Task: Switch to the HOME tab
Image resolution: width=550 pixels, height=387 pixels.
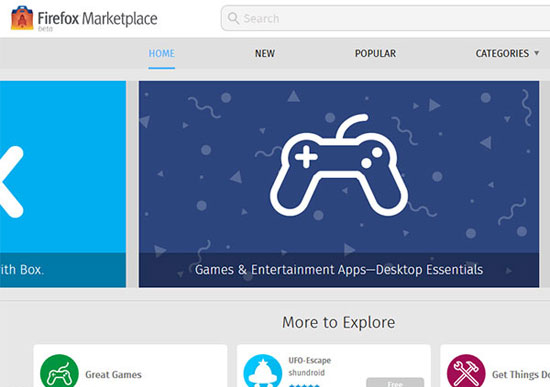Action: coord(162,53)
